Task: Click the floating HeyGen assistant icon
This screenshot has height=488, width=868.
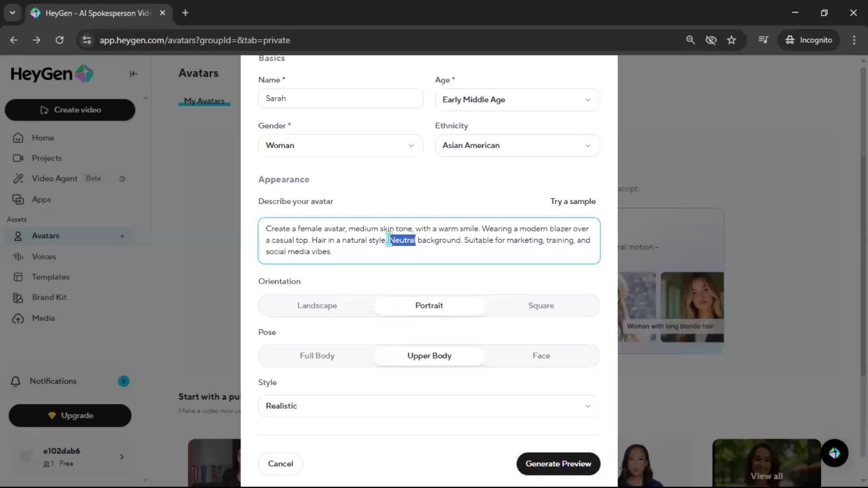Action: click(x=834, y=453)
